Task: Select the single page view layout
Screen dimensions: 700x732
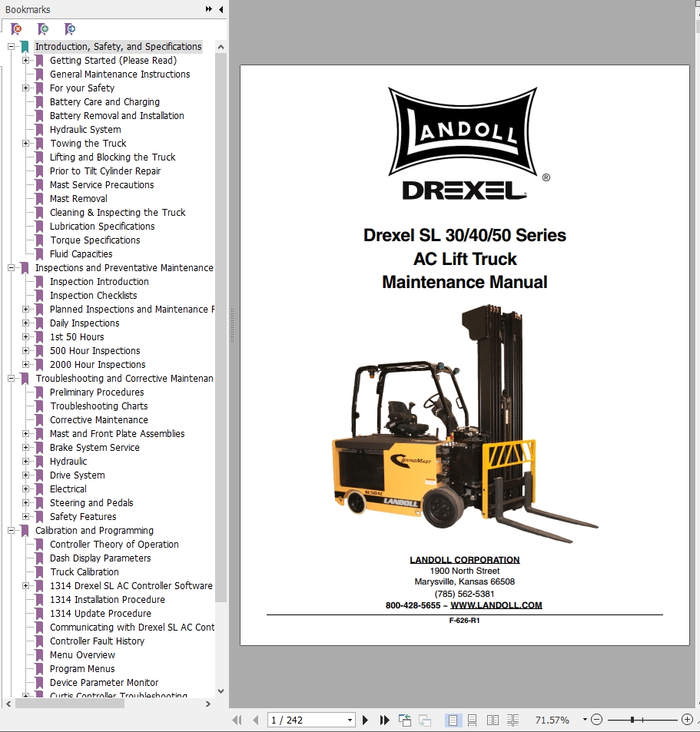Action: click(452, 720)
